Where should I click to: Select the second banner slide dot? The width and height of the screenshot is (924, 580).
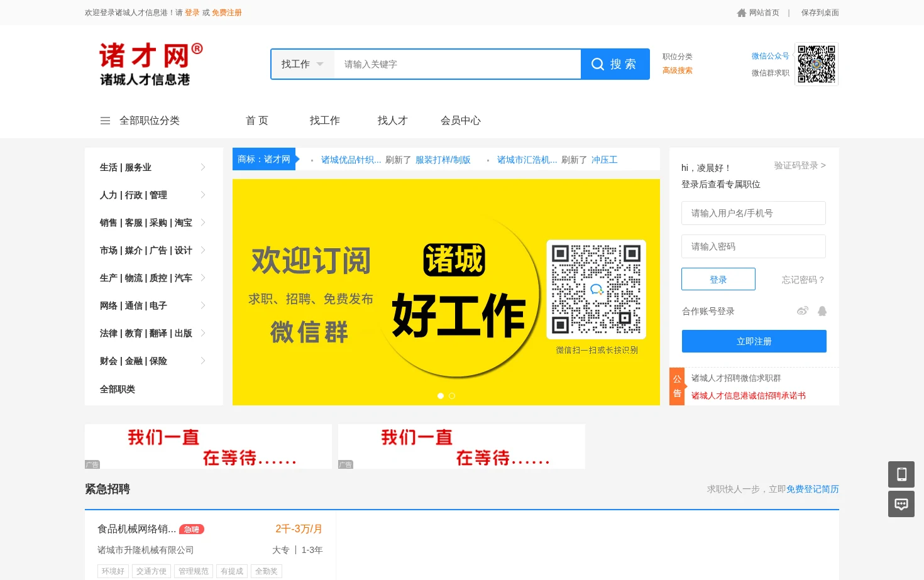452,396
